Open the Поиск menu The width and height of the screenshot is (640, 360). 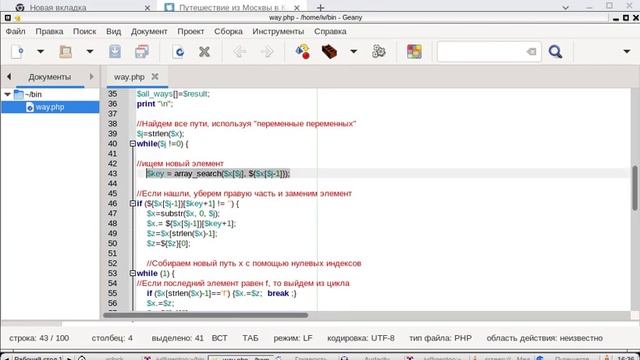(84, 31)
